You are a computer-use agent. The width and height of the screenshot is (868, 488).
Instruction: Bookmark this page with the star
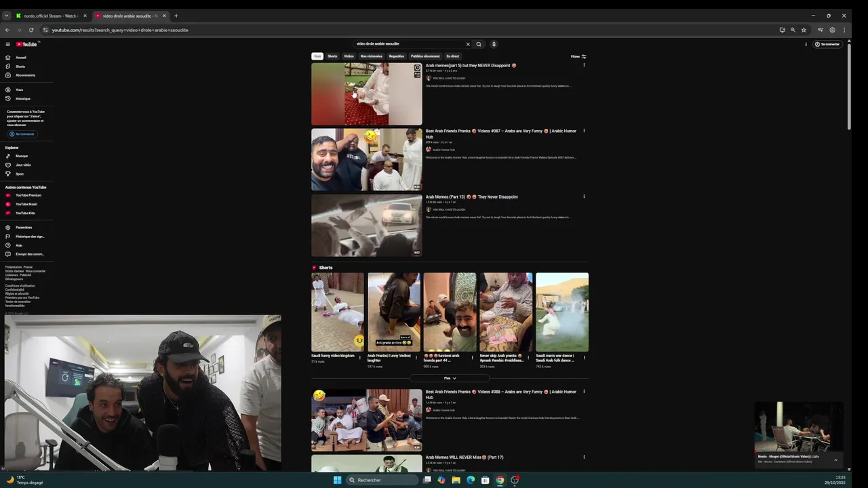[x=804, y=30]
